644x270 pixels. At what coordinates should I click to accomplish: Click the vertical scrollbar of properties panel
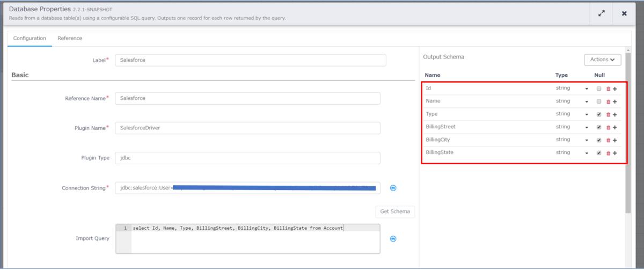pos(628,134)
